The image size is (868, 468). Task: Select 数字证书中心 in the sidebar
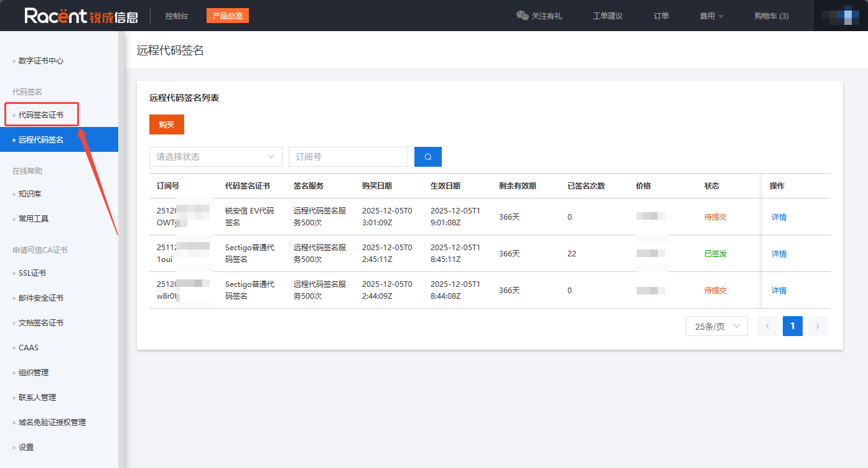[41, 61]
